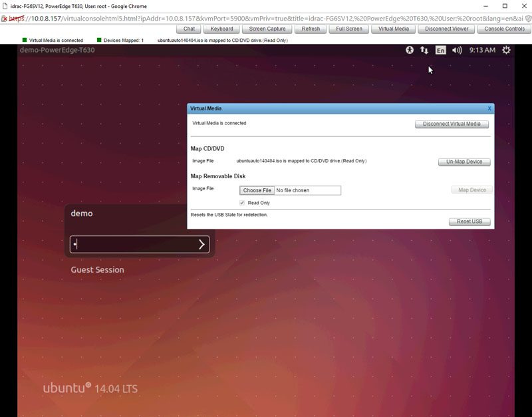Screen dimensions: 532x417
Task: Submit login with the arrow icon
Action: tap(201, 244)
